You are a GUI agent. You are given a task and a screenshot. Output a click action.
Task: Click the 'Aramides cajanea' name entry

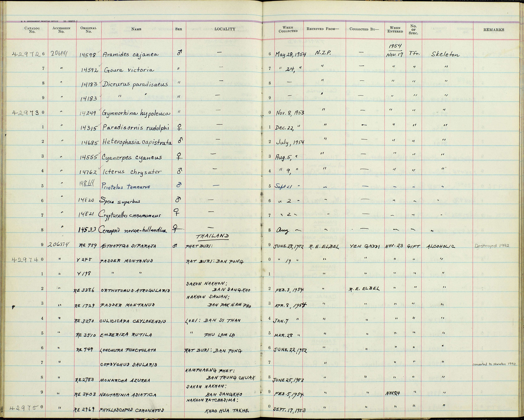click(x=131, y=54)
